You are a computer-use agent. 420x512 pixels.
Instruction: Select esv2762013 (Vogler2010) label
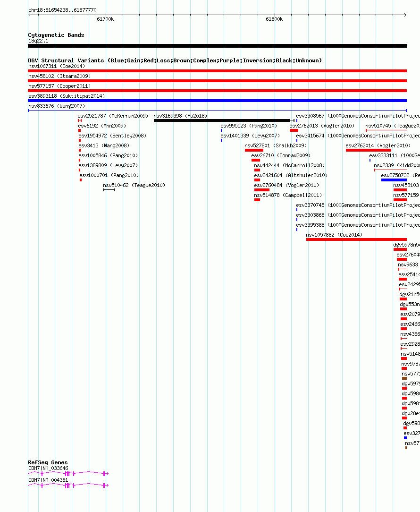click(322, 126)
